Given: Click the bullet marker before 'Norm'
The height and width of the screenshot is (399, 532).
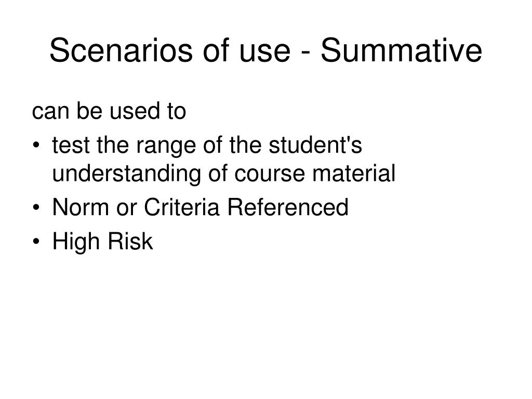Looking at the screenshot, I should [36, 208].
